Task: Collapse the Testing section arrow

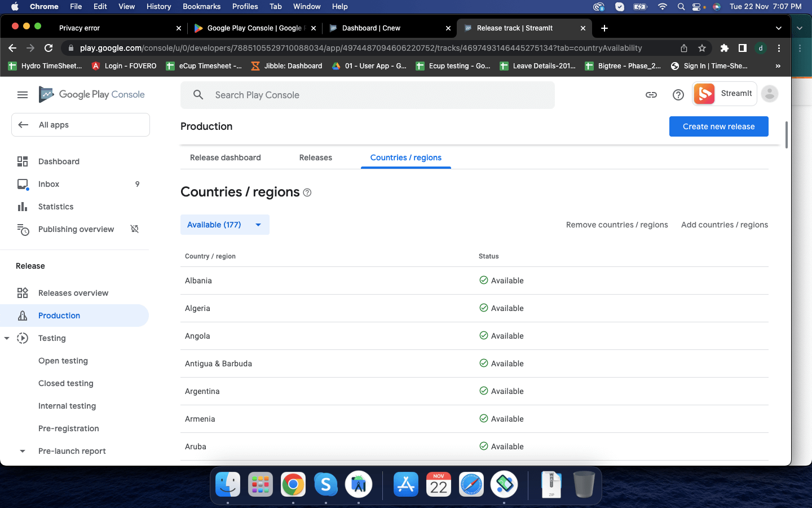Action: tap(7, 338)
